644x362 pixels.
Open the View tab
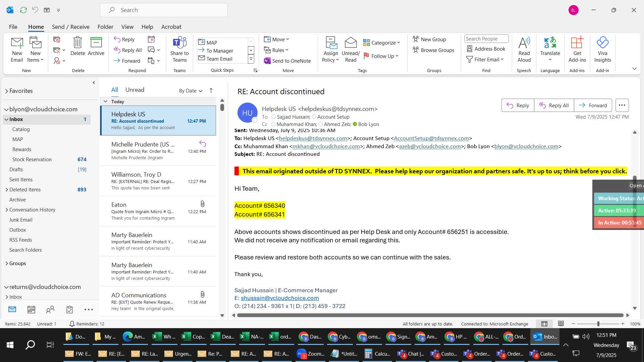[127, 27]
